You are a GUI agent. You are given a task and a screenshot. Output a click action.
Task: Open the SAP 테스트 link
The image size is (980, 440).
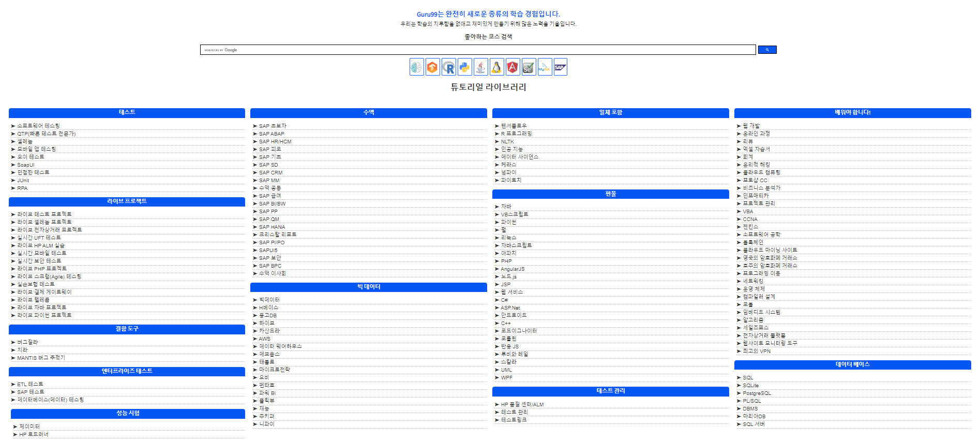pyautogui.click(x=31, y=392)
